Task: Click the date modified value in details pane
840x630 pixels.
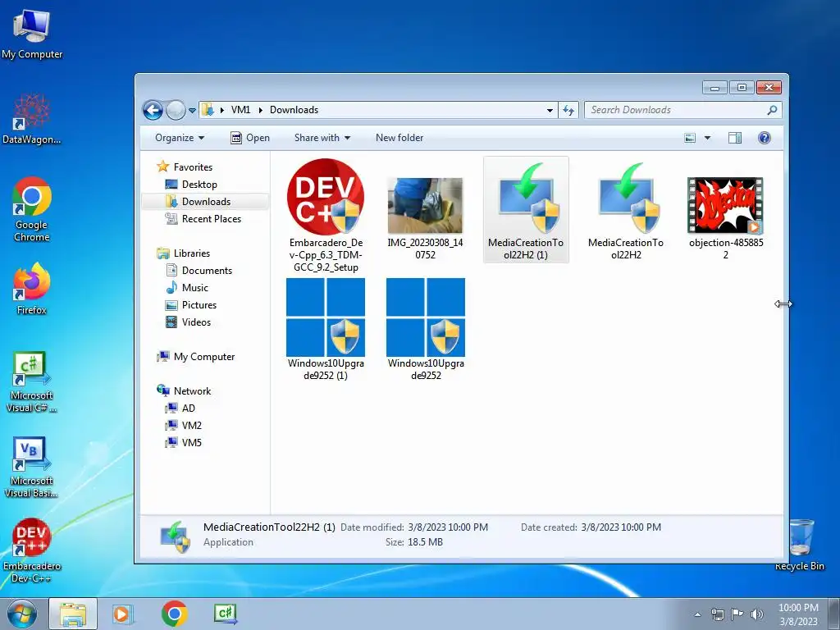Action: click(448, 527)
